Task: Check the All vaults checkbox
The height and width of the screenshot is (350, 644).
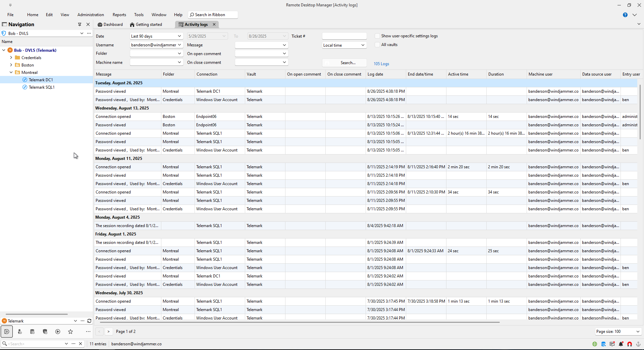Action: [x=377, y=45]
